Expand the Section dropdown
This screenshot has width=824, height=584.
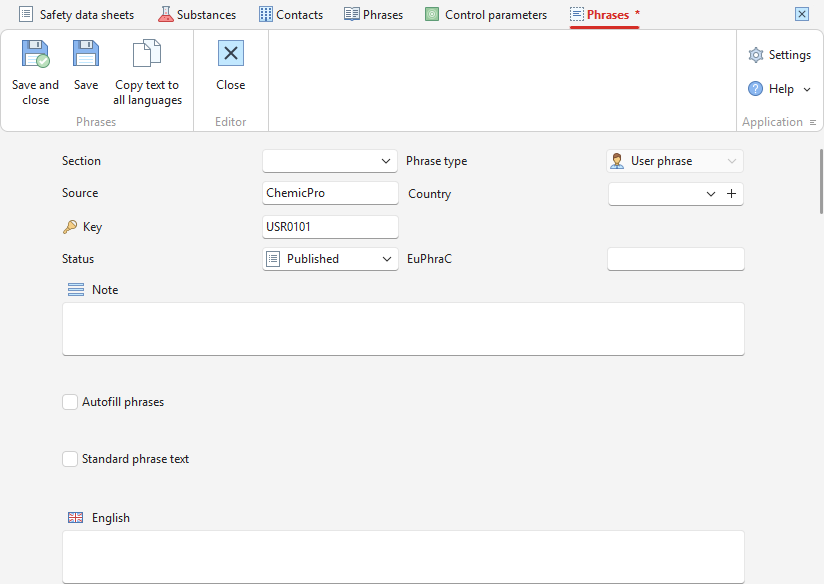[330, 161]
